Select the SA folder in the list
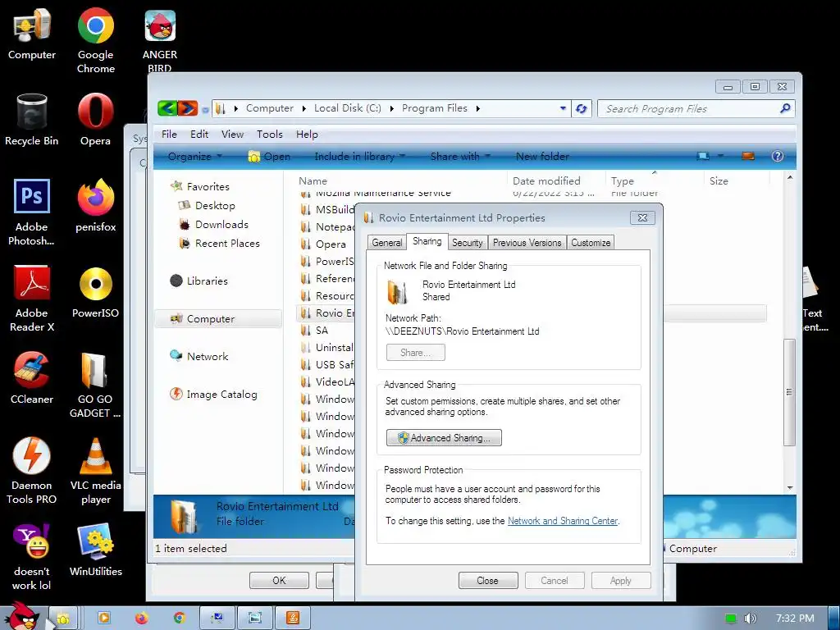 pos(321,331)
